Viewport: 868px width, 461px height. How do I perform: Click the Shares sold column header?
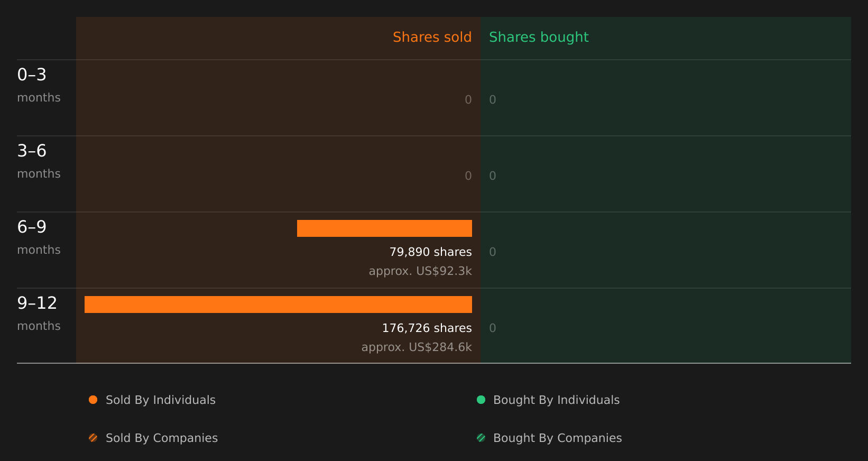(432, 37)
